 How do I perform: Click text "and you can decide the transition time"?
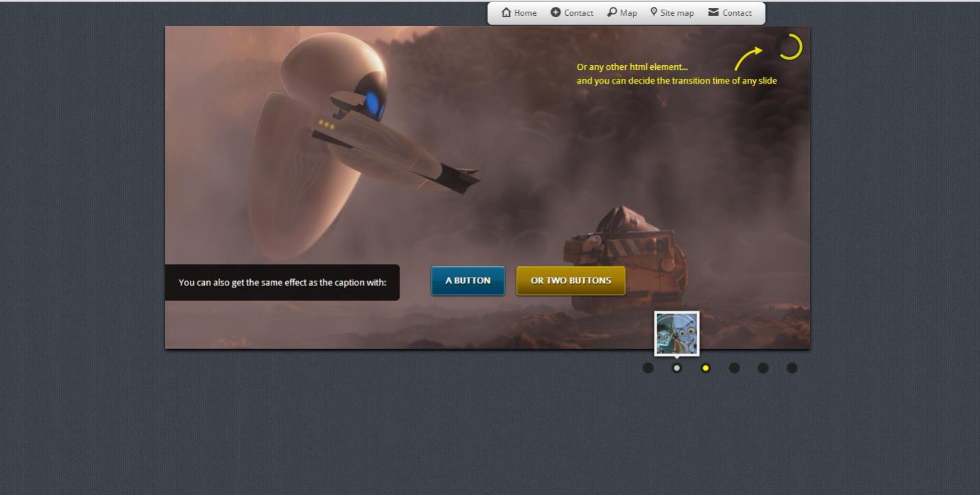[676, 81]
